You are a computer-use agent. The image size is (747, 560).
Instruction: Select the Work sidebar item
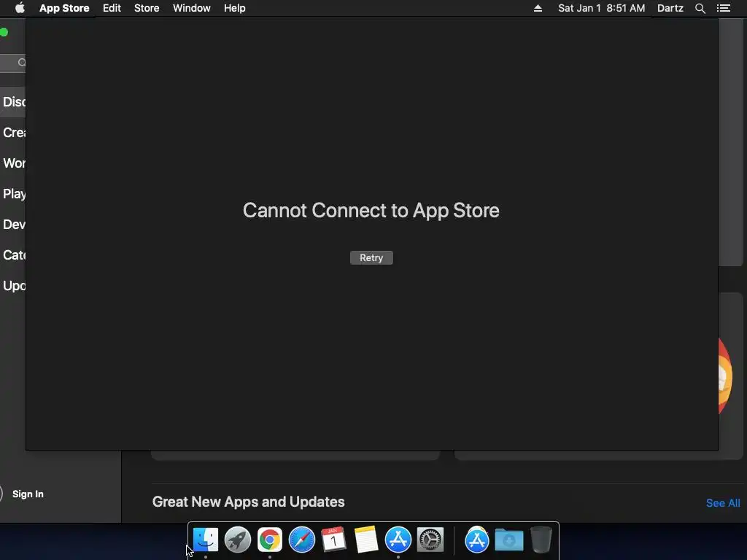pyautogui.click(x=13, y=163)
